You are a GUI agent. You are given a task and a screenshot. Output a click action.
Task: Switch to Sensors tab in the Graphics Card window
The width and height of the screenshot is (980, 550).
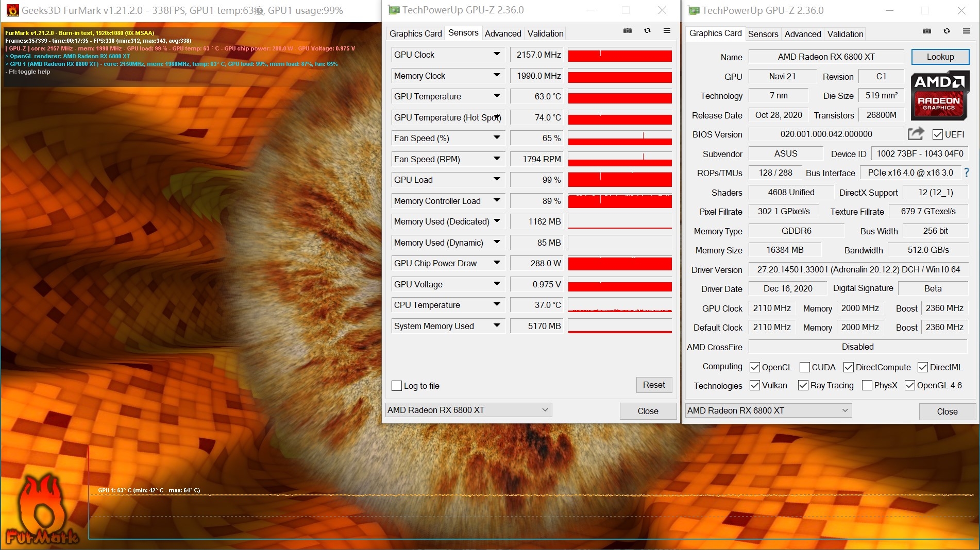(x=763, y=34)
